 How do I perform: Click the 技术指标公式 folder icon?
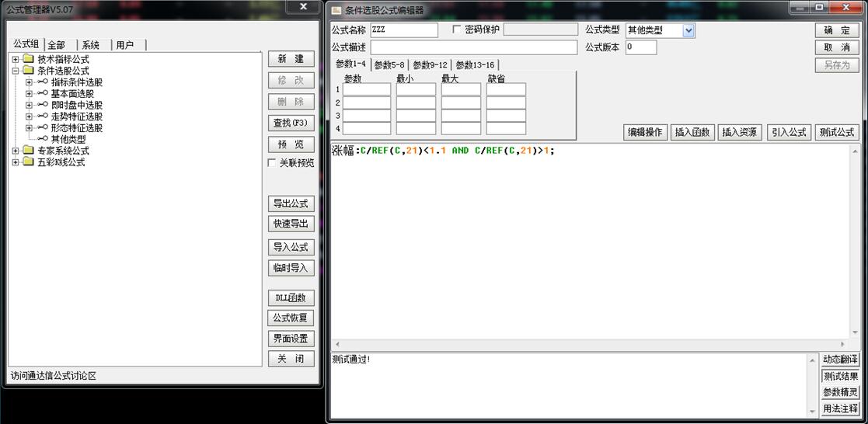click(x=28, y=59)
